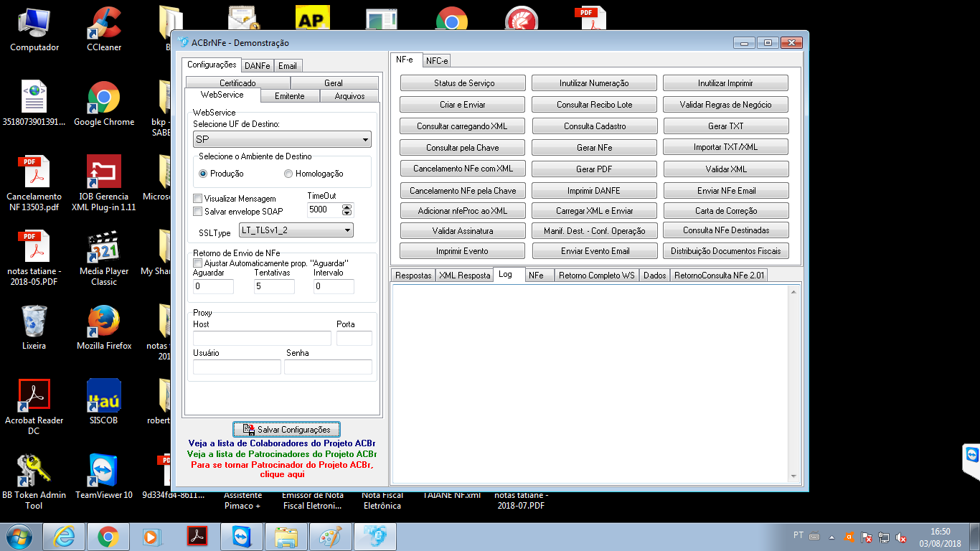This screenshot has width=980, height=551.
Task: Open the SISCOB Itaú desktop shortcut
Action: [104, 402]
